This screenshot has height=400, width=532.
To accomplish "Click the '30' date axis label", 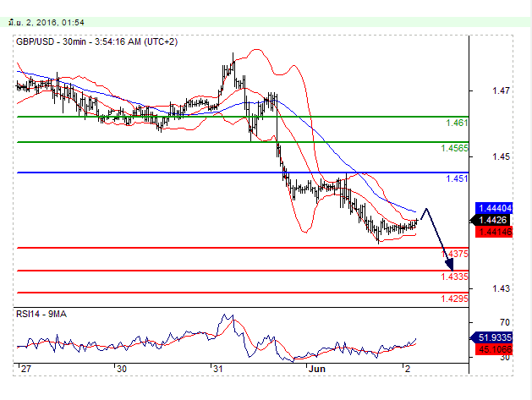I will (x=122, y=369).
